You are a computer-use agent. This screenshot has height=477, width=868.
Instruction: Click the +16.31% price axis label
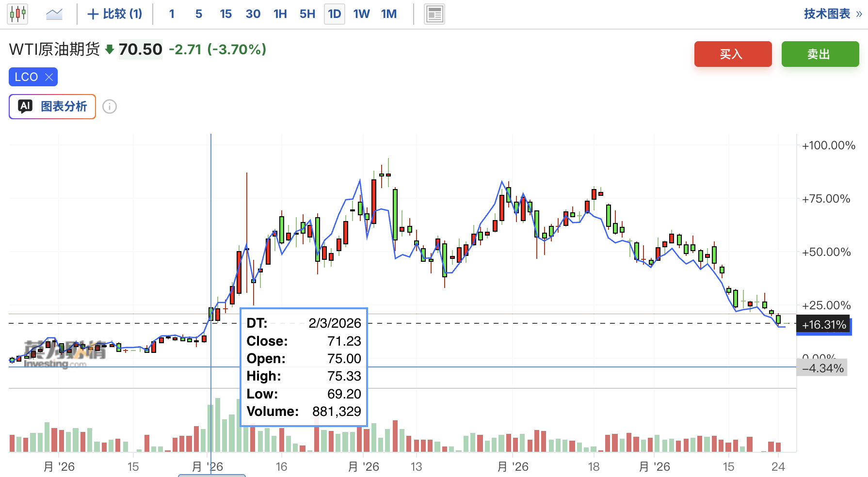point(824,325)
